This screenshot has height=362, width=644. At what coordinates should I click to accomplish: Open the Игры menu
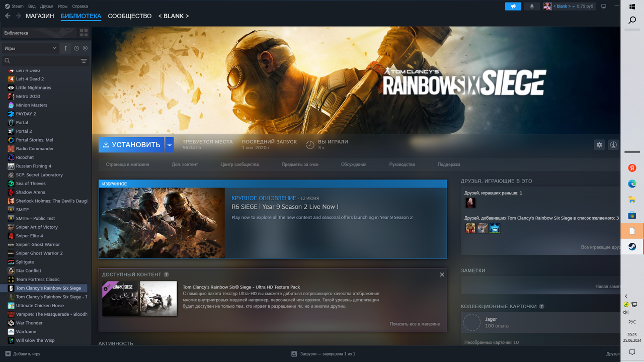[63, 7]
